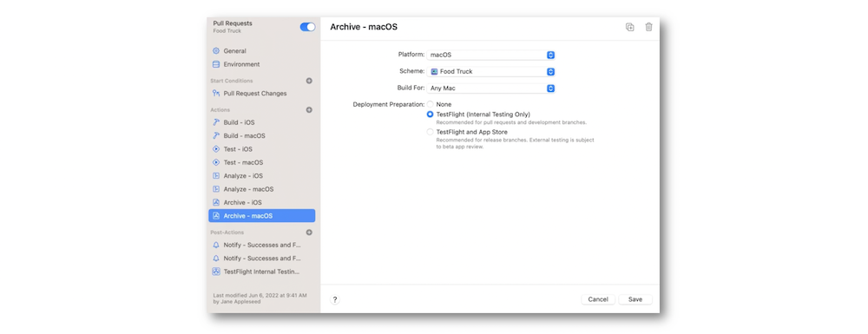
Task: Click the Analyze - iOS icon
Action: (216, 176)
